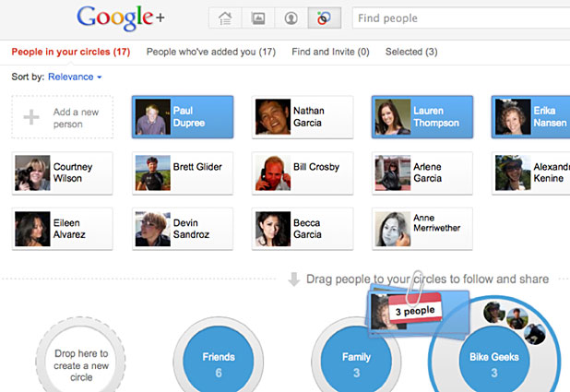
Task: Open the Find and Invite tab
Action: point(330,52)
